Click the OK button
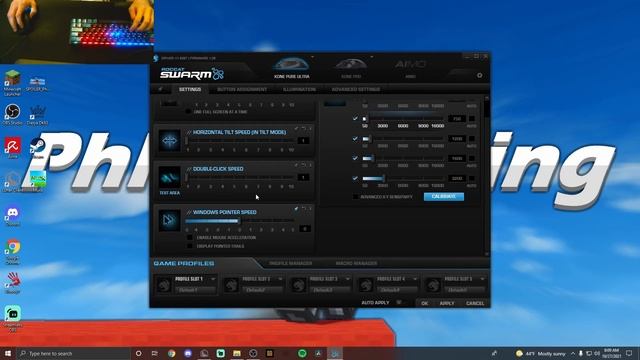The image size is (640, 360). click(425, 303)
